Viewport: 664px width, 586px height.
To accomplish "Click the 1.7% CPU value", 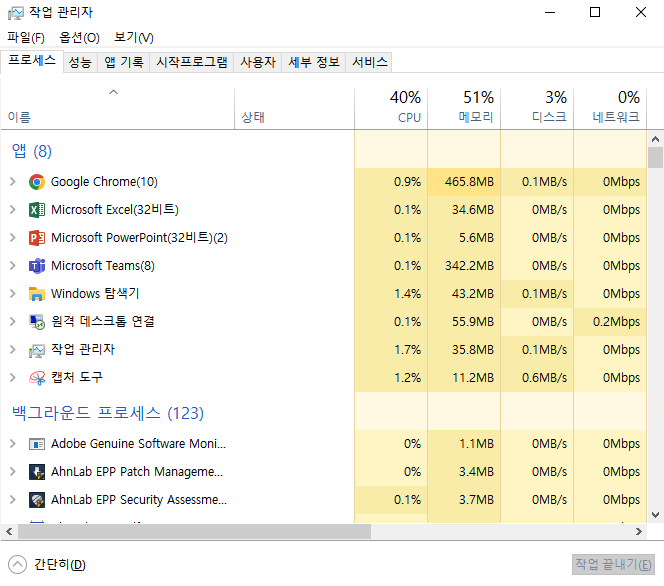I will (x=407, y=350).
